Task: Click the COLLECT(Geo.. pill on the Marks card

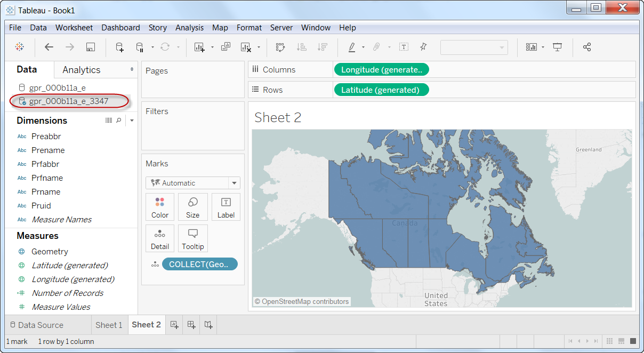Action: 200,263
